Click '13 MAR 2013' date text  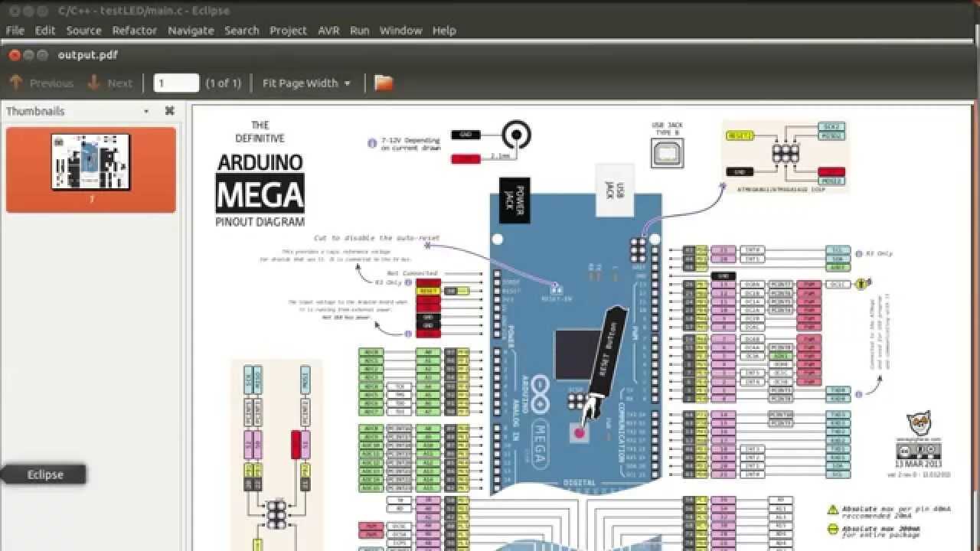coord(919,464)
